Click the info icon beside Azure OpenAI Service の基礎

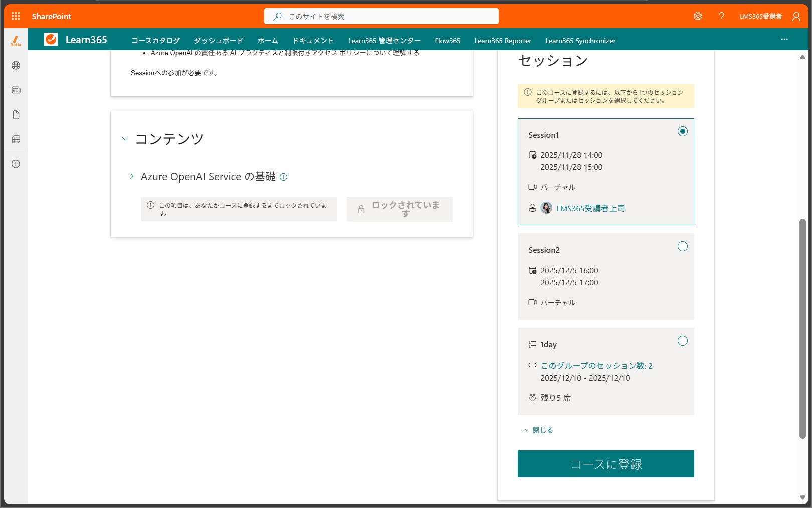click(x=283, y=177)
